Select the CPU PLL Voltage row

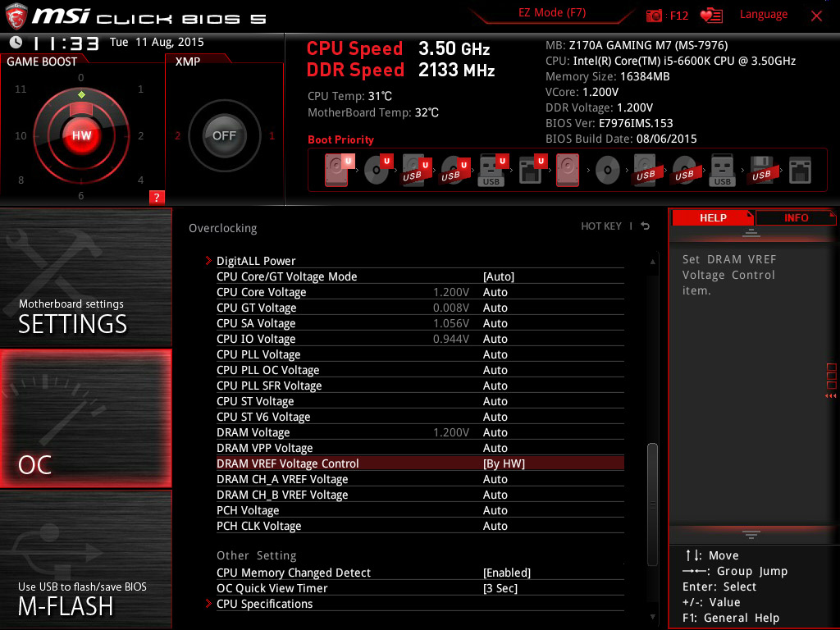tap(420, 354)
